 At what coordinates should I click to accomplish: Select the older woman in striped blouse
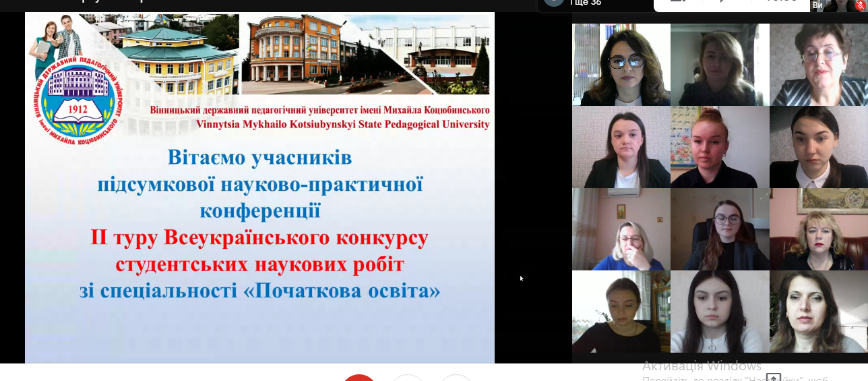(x=818, y=65)
